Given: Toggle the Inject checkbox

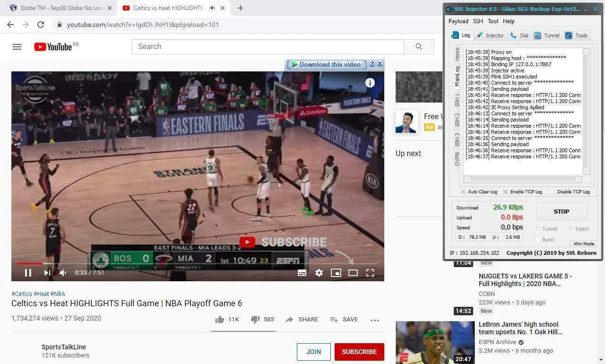Looking at the screenshot, I should coord(570,229).
